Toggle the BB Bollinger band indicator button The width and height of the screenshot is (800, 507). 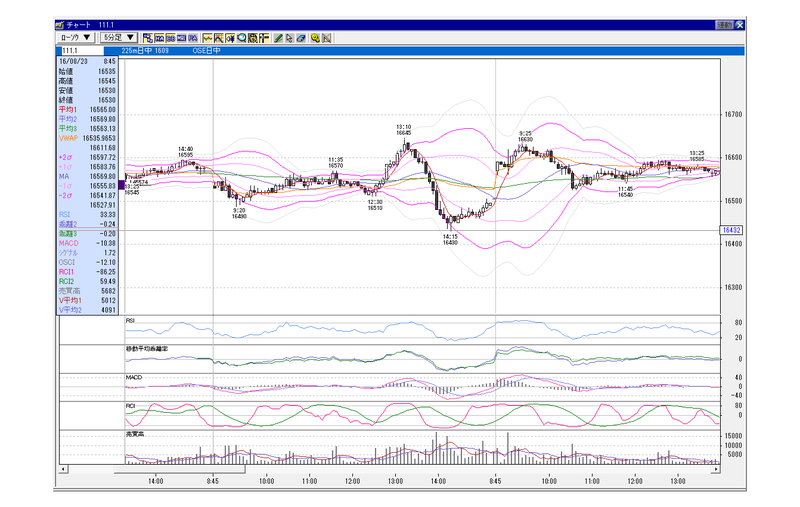(x=170, y=38)
